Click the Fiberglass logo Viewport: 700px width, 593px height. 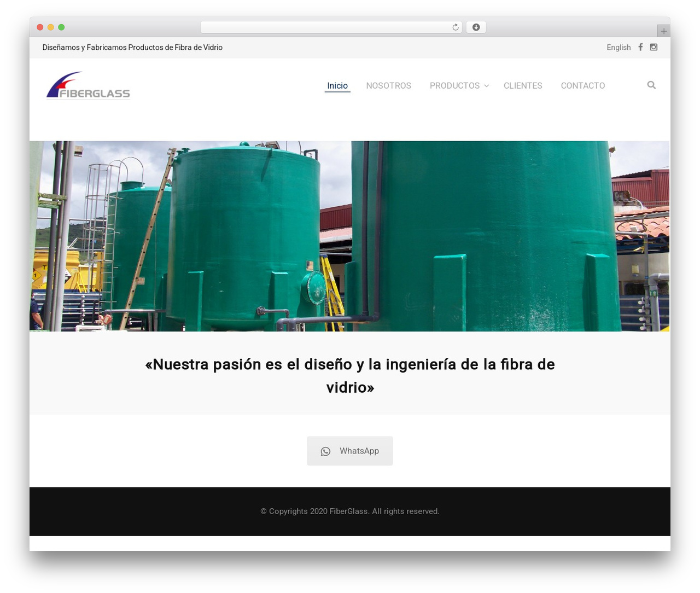click(x=88, y=85)
